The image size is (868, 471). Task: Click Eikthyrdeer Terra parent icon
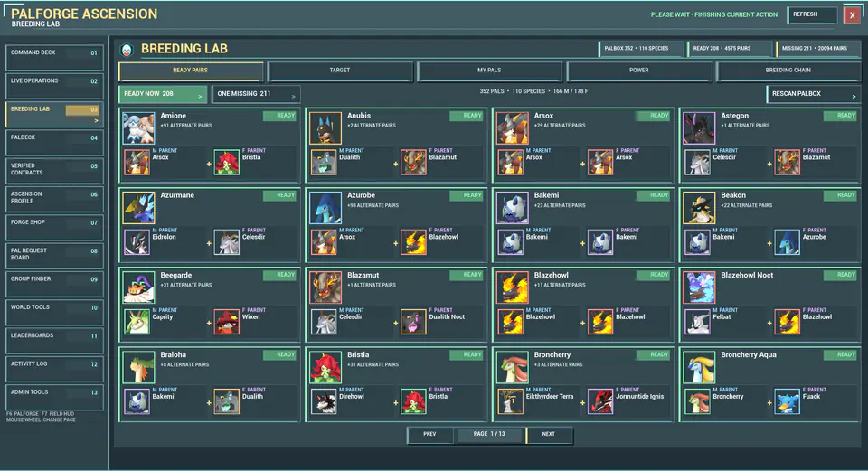pyautogui.click(x=510, y=401)
